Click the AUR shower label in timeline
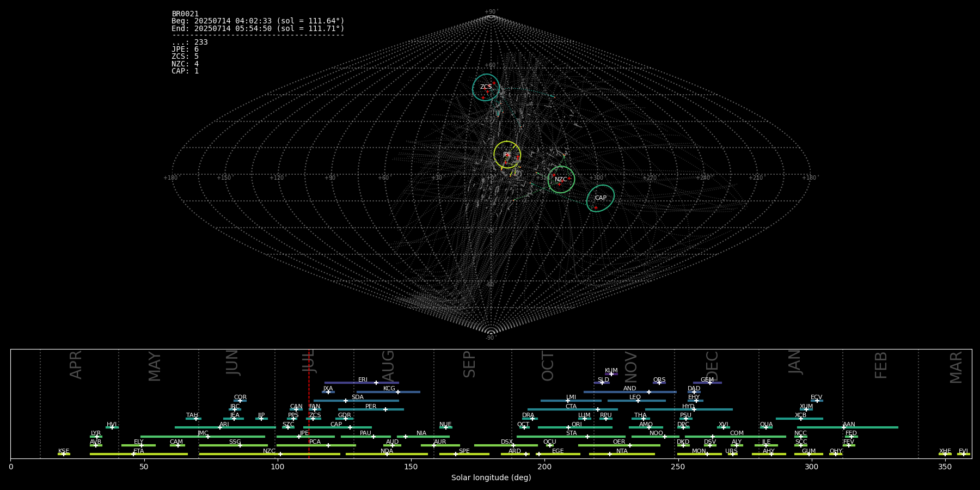 click(x=440, y=442)
